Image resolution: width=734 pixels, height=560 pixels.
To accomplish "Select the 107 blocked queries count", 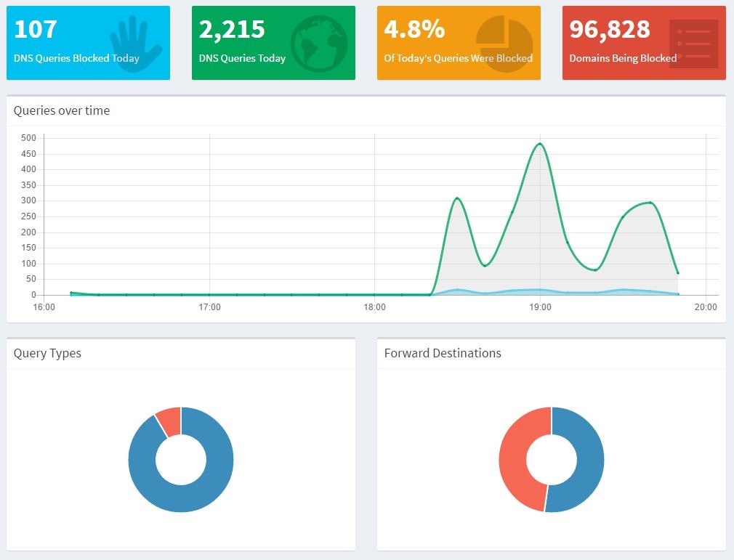I will [35, 29].
